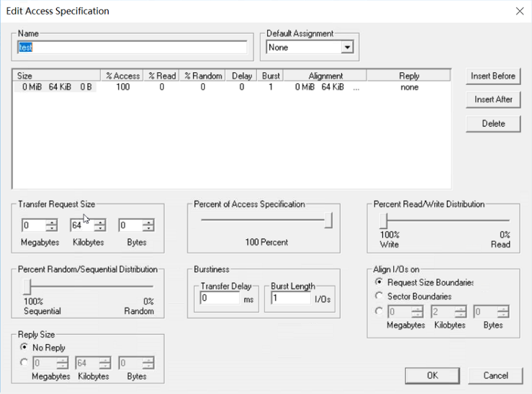The width and height of the screenshot is (532, 394).
Task: Open the Default Assignment dropdown
Action: (x=347, y=47)
